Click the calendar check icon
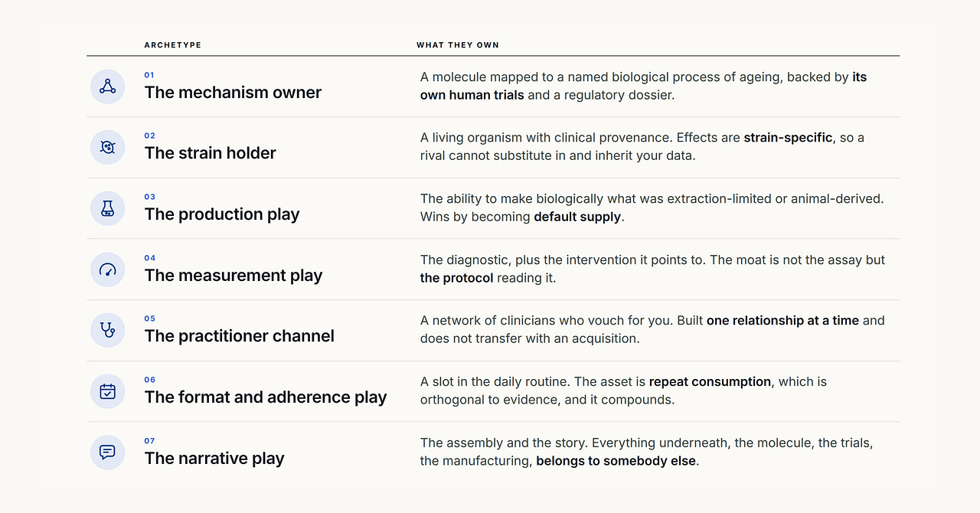The height and width of the screenshot is (513, 980). (x=108, y=391)
